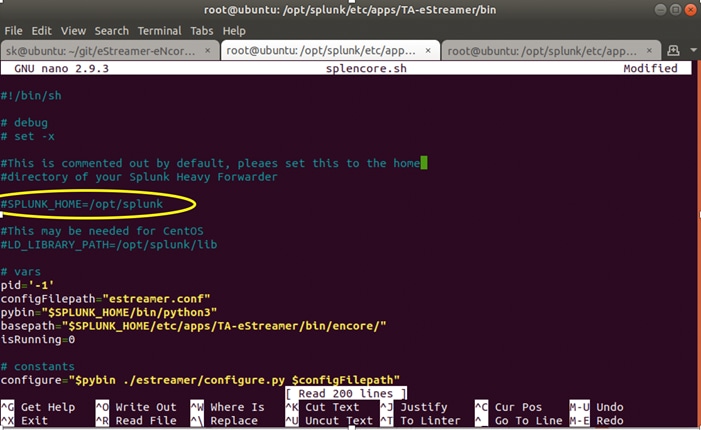Click the configure= configure.py line
The width and height of the screenshot is (701, 430).
point(200,380)
